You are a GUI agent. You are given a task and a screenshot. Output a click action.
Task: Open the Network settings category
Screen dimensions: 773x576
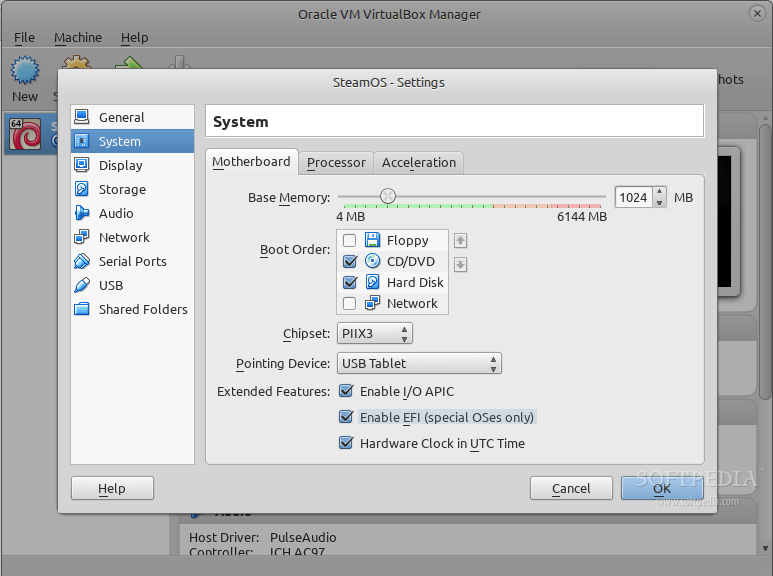coord(124,237)
